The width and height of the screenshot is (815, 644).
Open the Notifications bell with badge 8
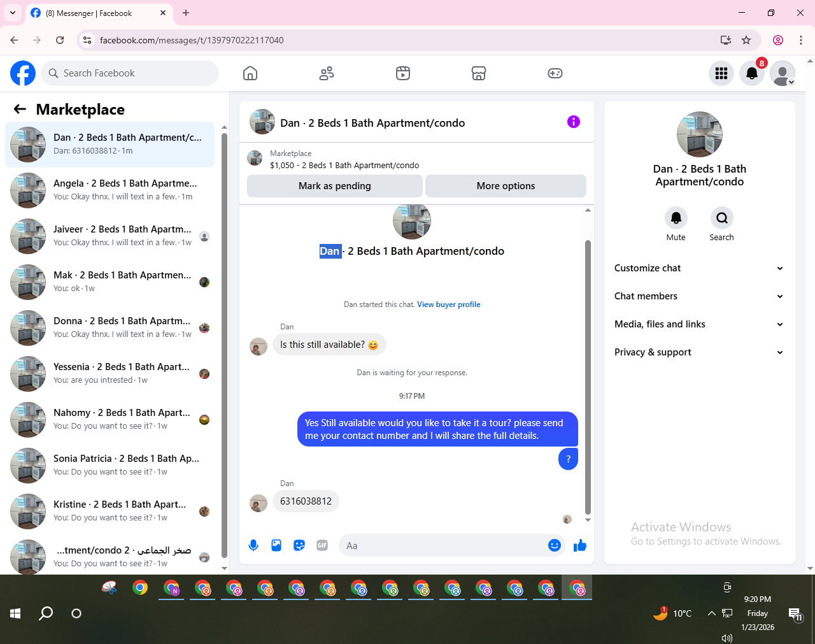(x=752, y=73)
